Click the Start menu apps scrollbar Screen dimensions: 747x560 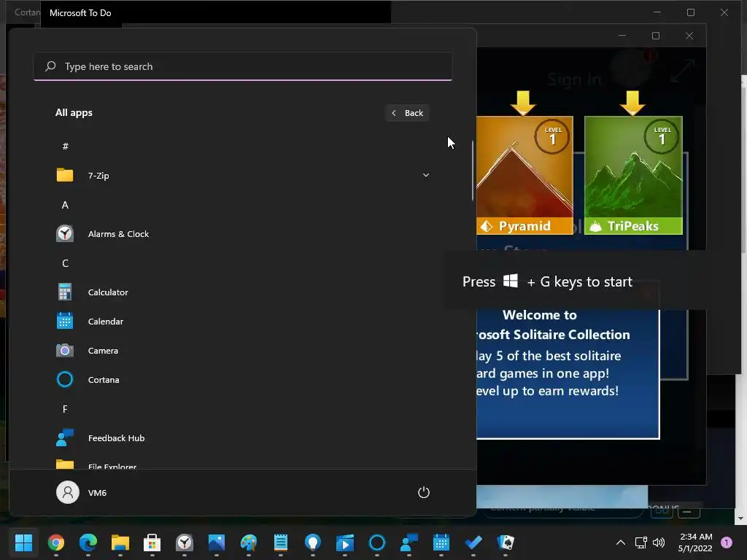pos(473,171)
